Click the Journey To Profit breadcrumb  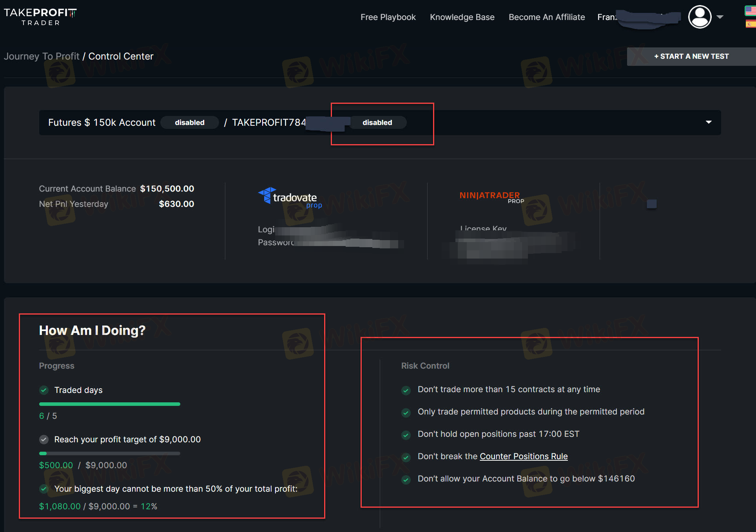pos(42,56)
